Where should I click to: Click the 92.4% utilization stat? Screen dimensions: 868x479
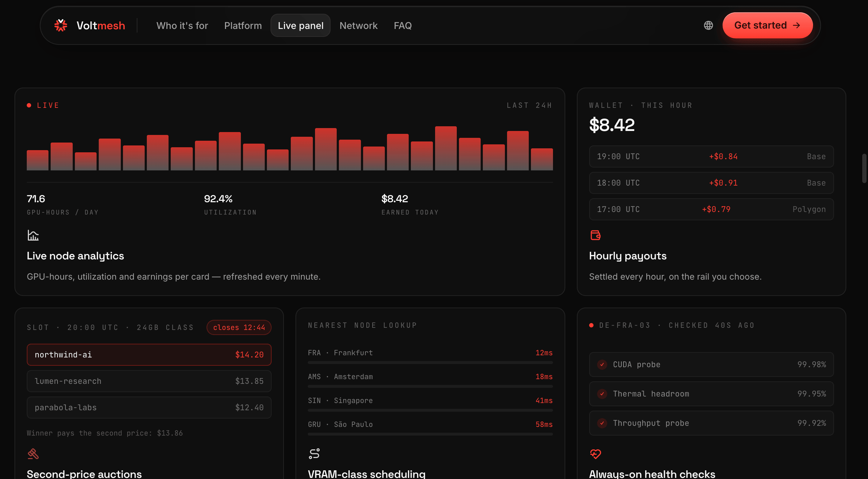click(218, 199)
